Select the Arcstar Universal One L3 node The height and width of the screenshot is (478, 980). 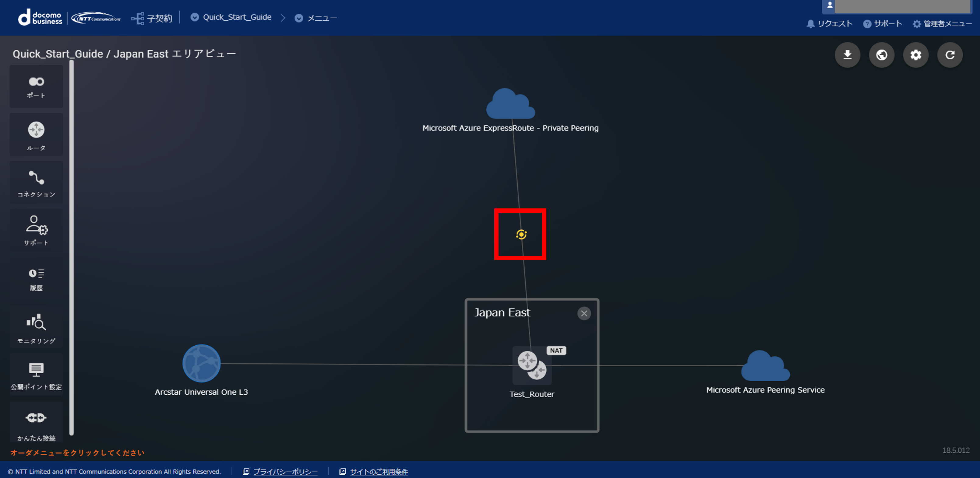click(x=201, y=363)
